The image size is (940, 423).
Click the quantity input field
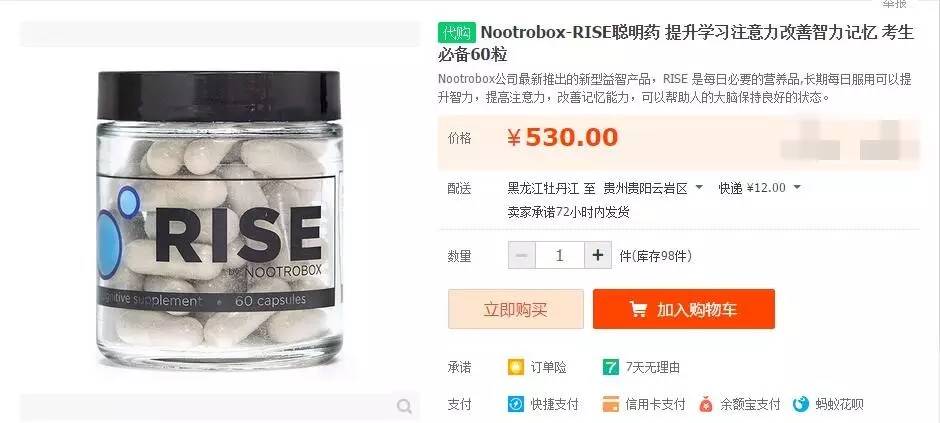click(x=559, y=256)
